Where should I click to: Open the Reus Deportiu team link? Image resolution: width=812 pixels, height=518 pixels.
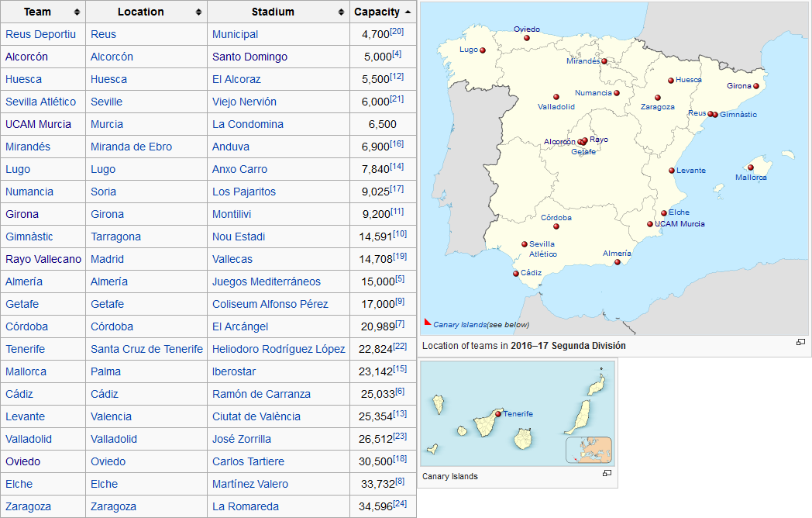click(40, 34)
